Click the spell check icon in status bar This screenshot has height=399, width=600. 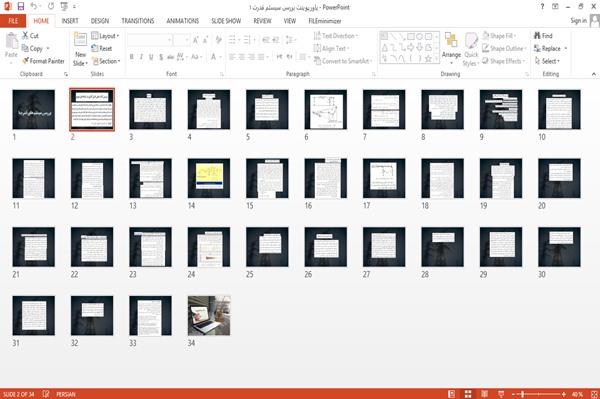(46, 394)
